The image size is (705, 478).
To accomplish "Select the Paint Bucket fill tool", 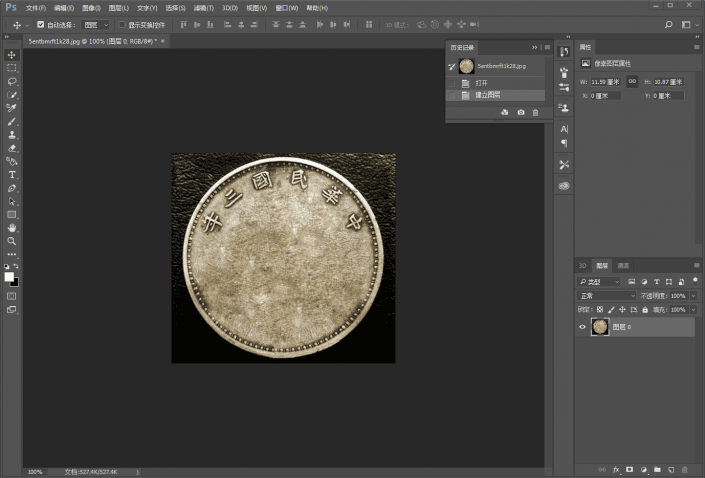I will pyautogui.click(x=12, y=161).
